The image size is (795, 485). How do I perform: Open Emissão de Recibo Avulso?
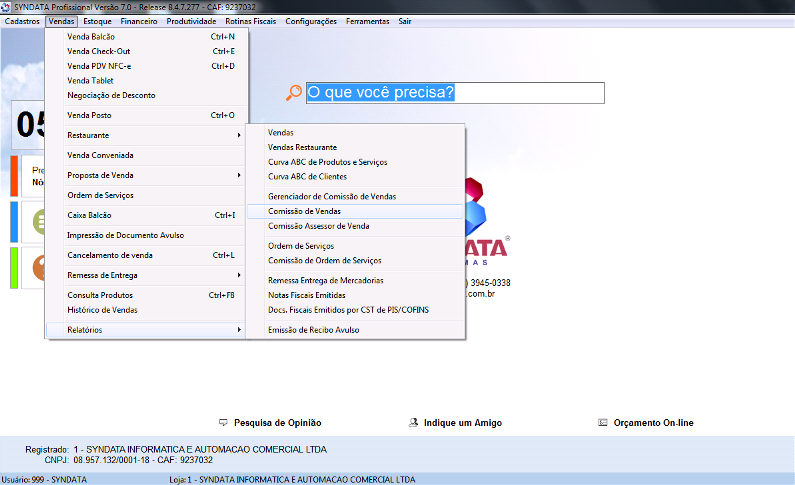coord(355,330)
